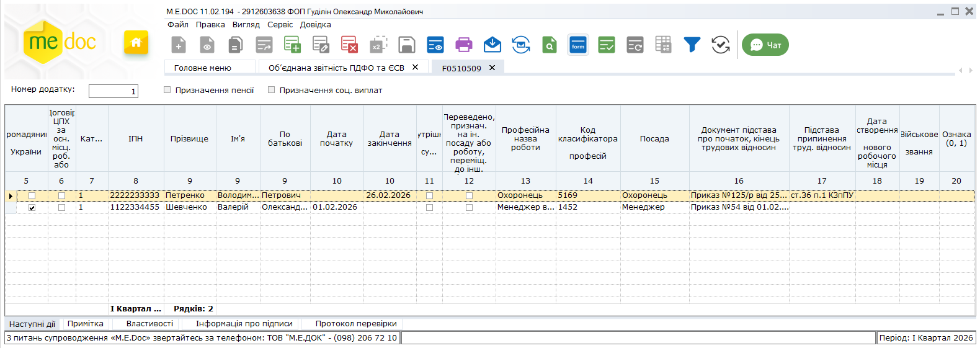Image resolution: width=980 pixels, height=348 pixels.
Task: Switch to the Головне меню tab
Action: tap(203, 68)
